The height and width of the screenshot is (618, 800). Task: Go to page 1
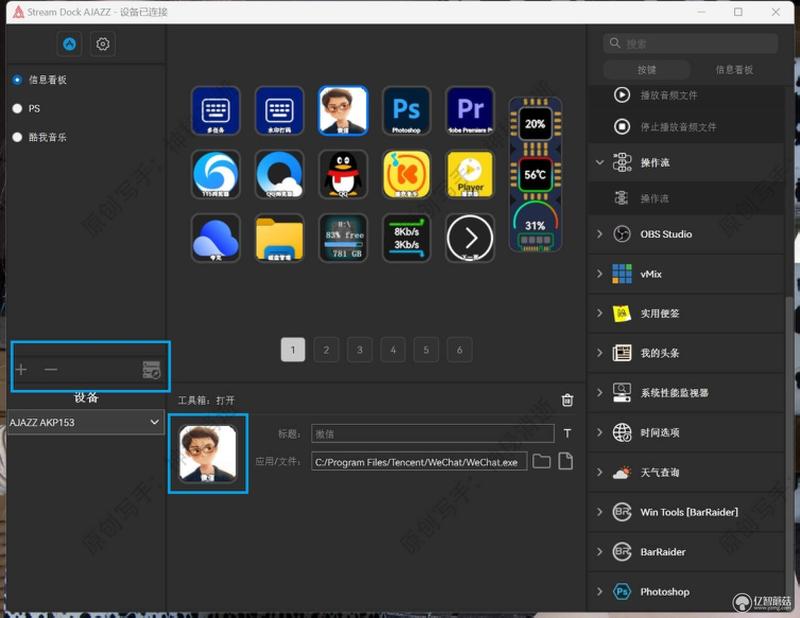293,350
